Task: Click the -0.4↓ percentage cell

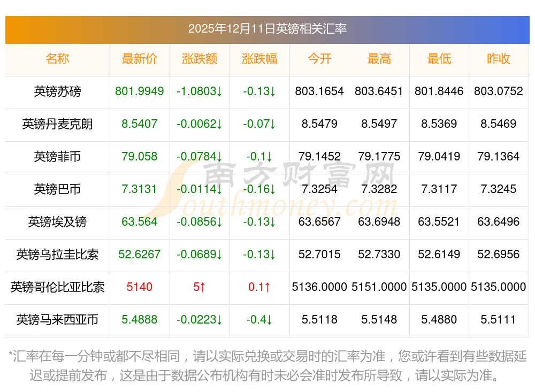Action: (259, 320)
